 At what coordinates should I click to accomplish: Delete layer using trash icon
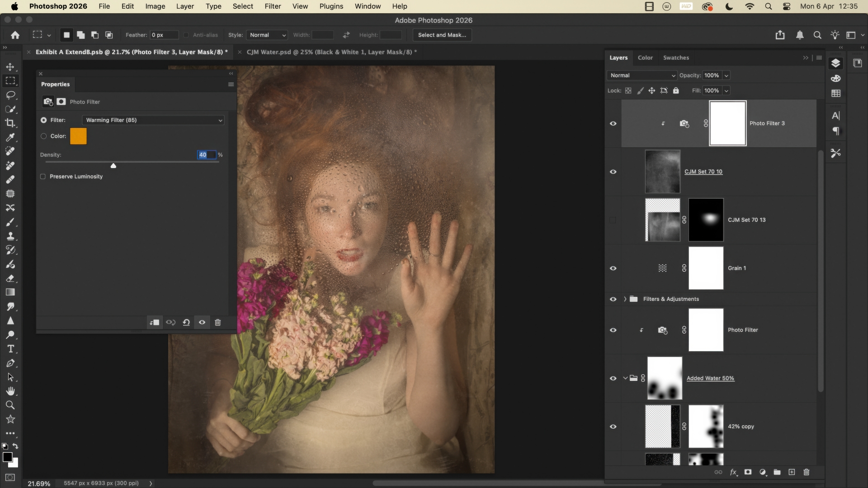coord(806,472)
